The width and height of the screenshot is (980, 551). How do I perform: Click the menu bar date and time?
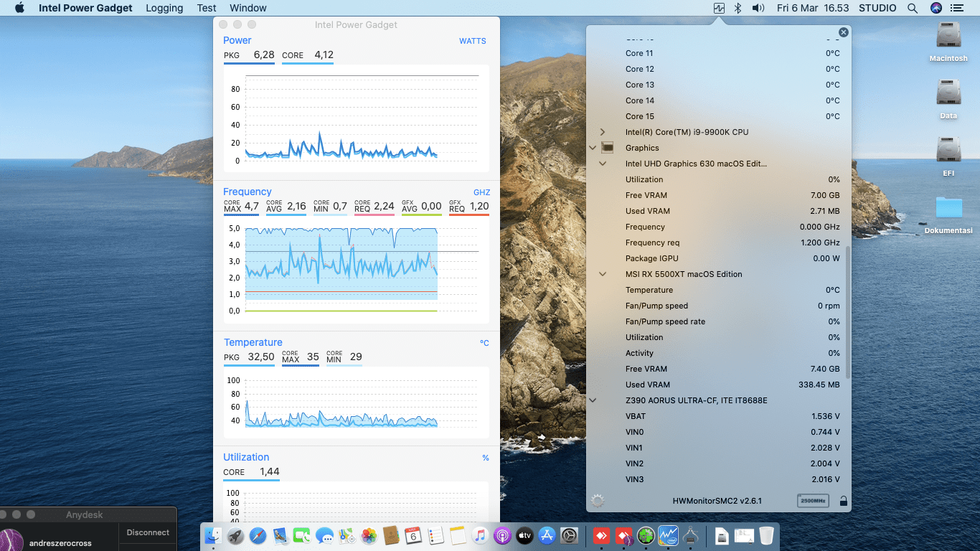812,8
